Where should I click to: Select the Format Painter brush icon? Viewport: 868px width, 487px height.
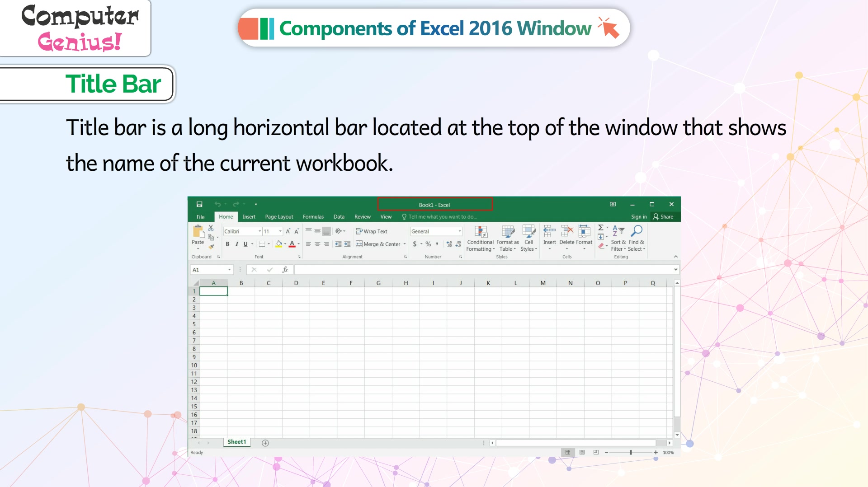pyautogui.click(x=211, y=246)
